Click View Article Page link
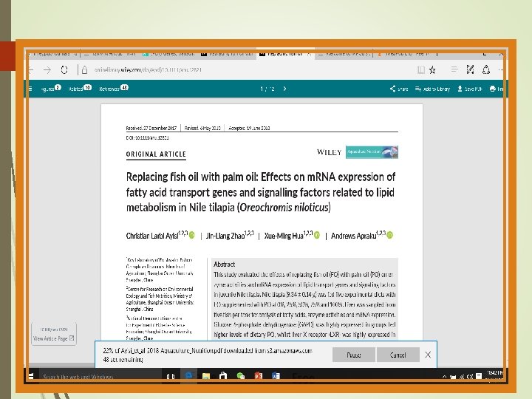 [x=54, y=338]
